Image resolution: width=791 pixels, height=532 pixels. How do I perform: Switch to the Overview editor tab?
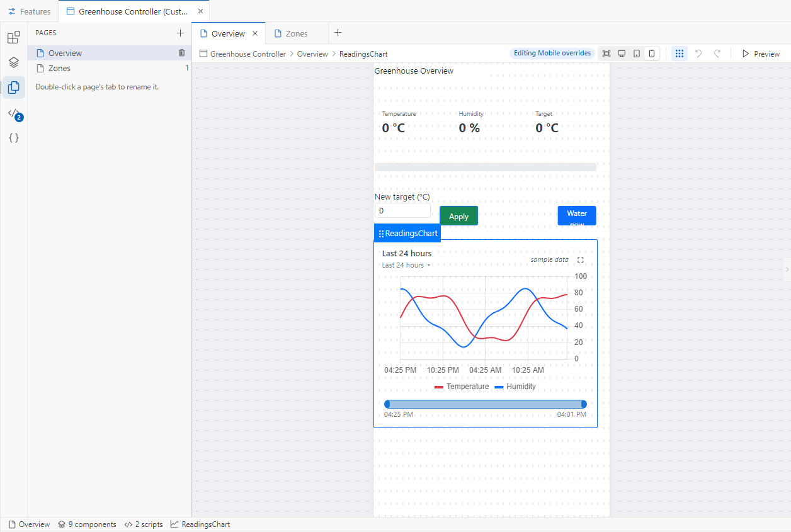click(x=228, y=33)
